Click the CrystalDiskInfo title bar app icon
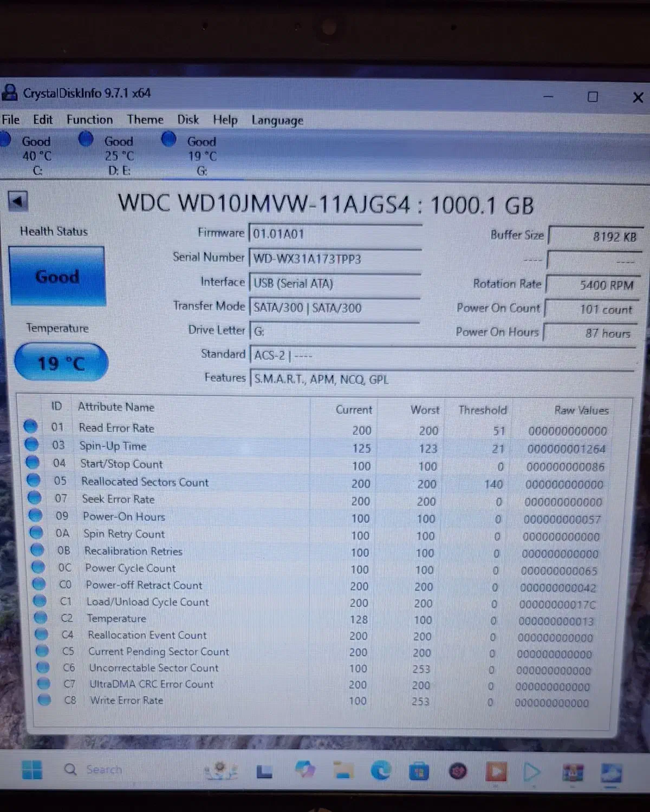 click(x=9, y=93)
